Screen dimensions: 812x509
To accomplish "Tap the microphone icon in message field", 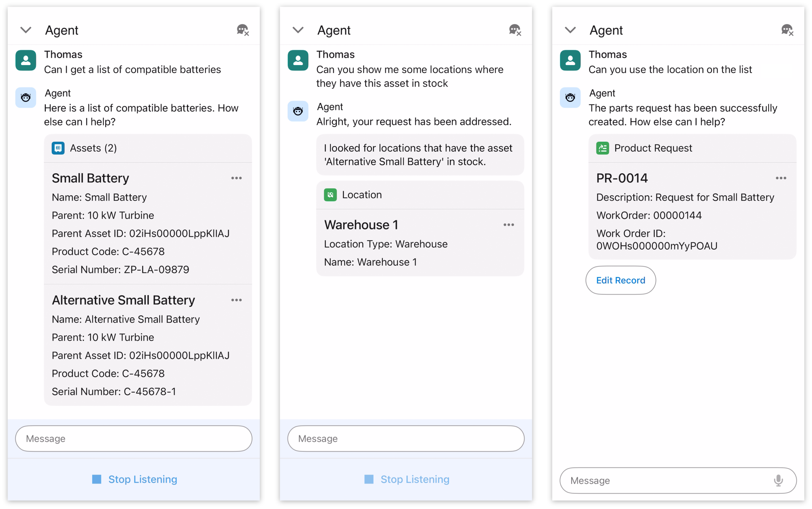I will point(778,480).
